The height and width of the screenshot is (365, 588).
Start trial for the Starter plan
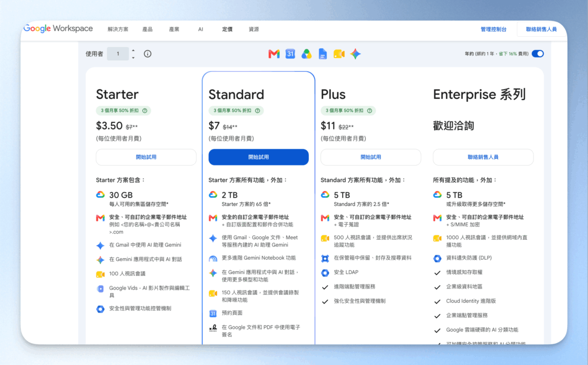point(146,157)
